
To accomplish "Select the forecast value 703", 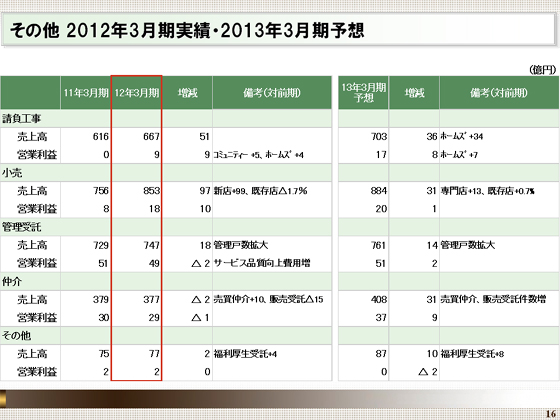I will tap(379, 136).
